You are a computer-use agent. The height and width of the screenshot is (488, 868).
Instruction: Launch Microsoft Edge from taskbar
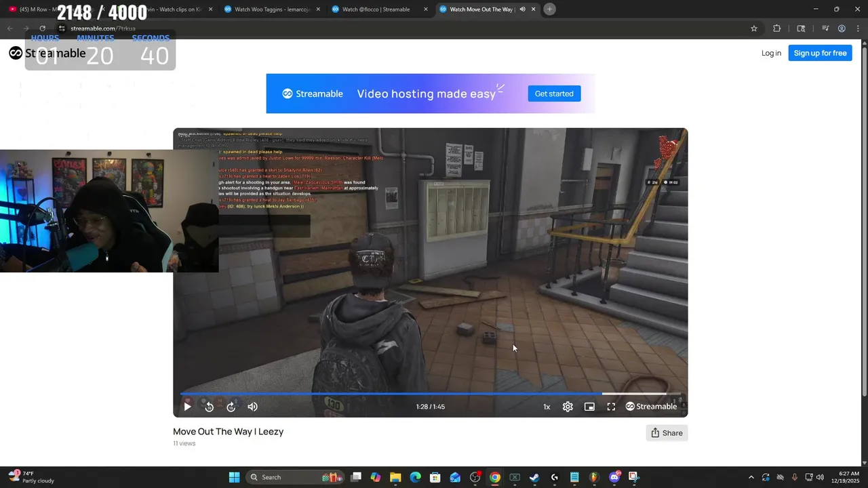pos(415,477)
